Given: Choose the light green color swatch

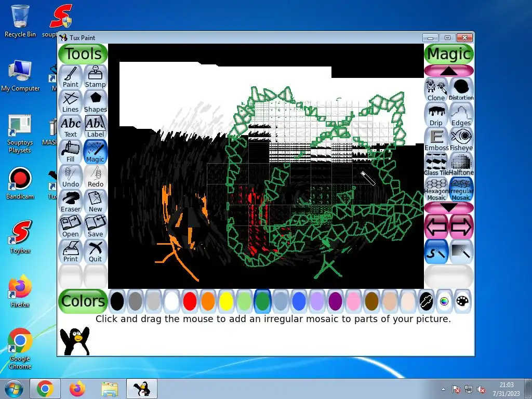Looking at the screenshot, I should pyautogui.click(x=244, y=301).
